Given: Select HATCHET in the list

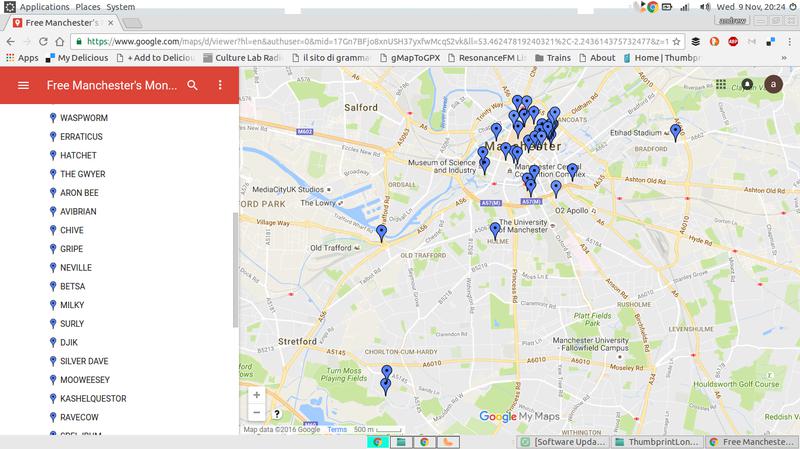Looking at the screenshot, I should pos(78,155).
